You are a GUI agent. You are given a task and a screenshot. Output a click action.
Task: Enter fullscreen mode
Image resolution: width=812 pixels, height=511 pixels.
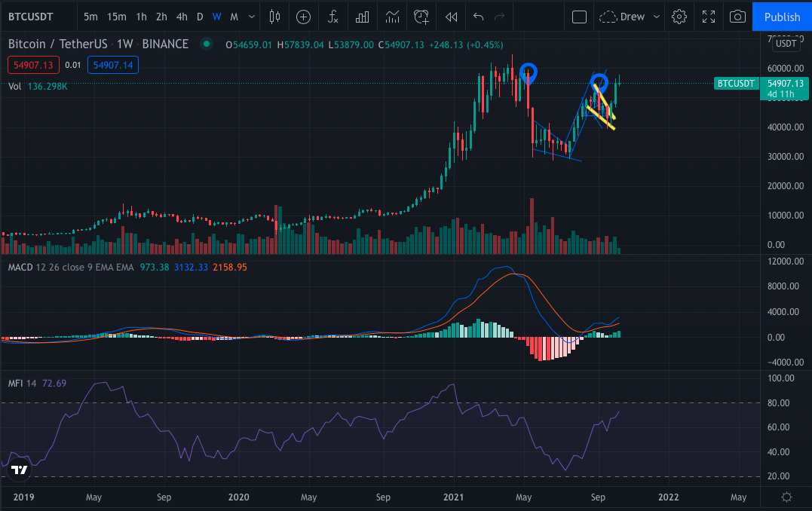click(x=709, y=17)
